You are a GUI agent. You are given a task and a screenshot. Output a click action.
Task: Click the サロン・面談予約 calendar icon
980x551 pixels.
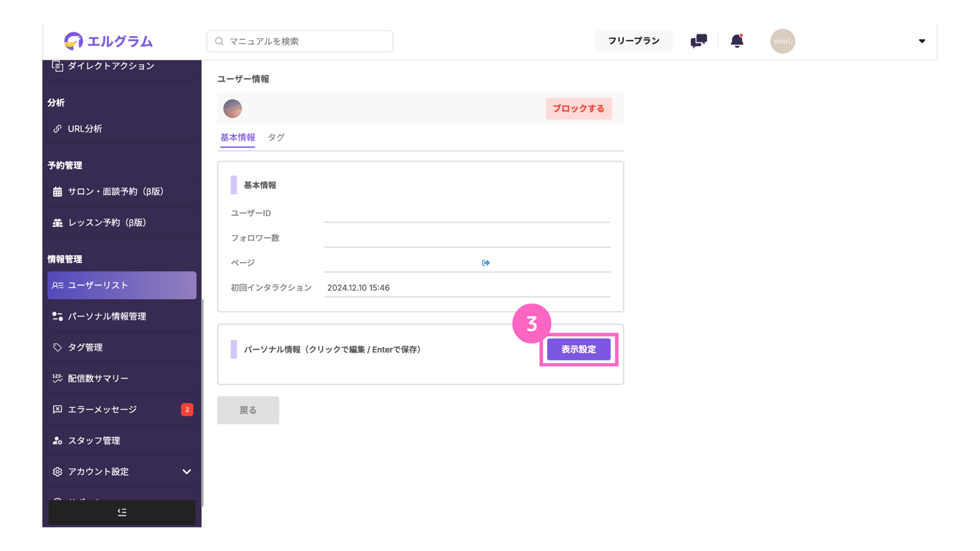tap(58, 192)
